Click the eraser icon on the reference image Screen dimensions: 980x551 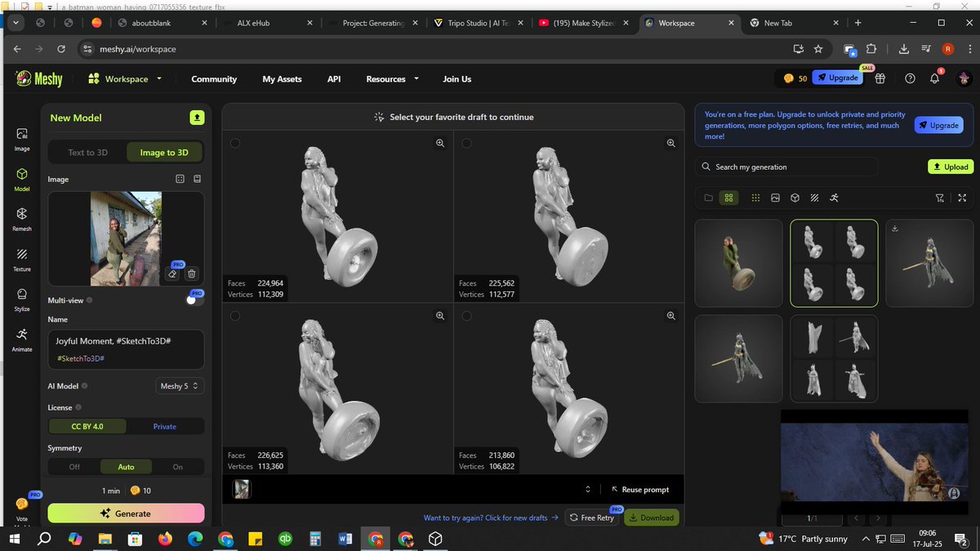(x=173, y=274)
